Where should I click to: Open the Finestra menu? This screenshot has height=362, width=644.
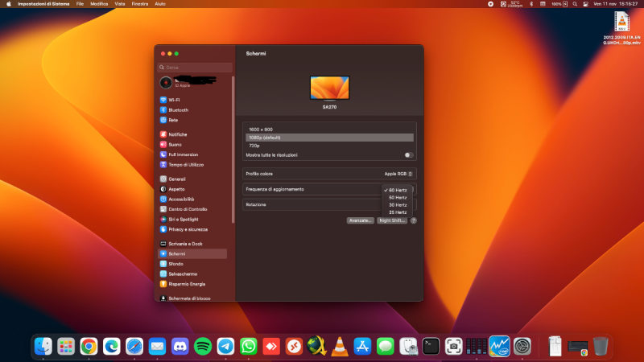[140, 4]
